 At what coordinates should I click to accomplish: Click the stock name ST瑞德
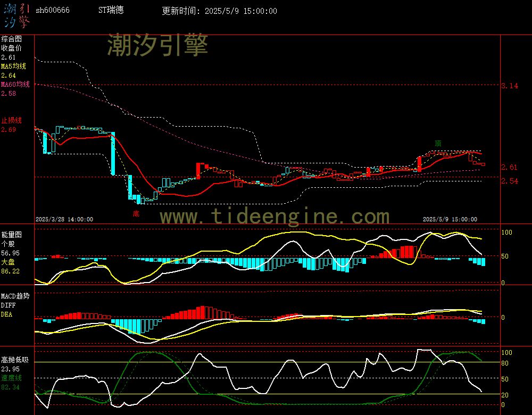tap(111, 10)
